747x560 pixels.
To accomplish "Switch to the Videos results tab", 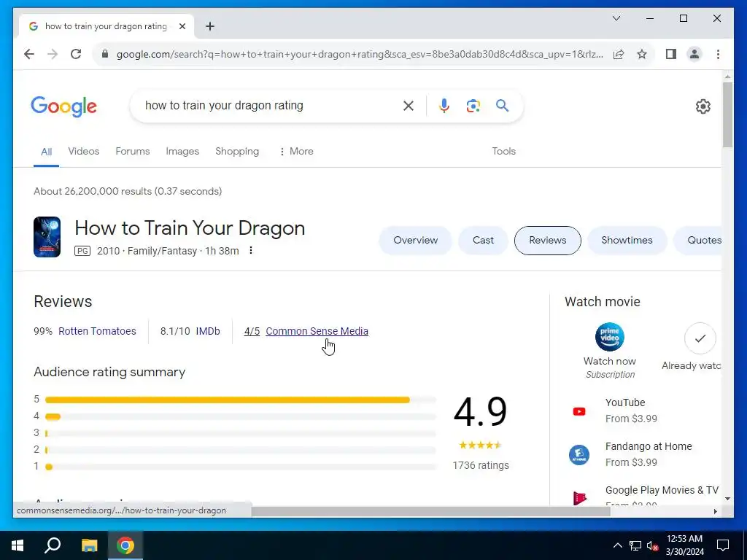I will (83, 152).
